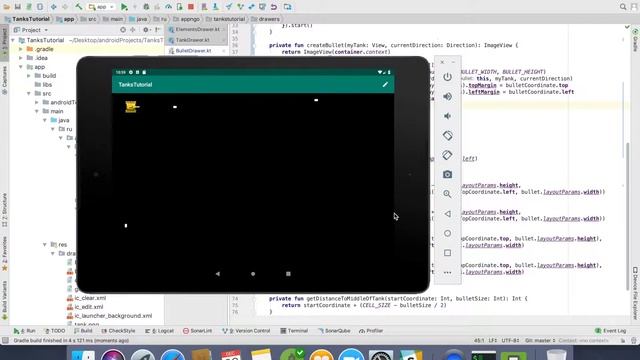640x360 pixels.
Task: Click the UTF-8 encoding selector in the status bar
Action: [510, 340]
